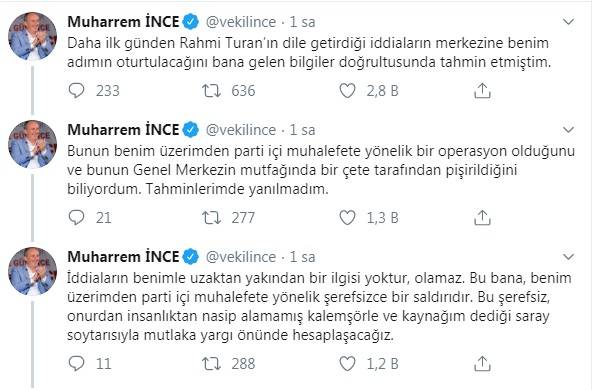Share the last tweet about yargı önünde
This screenshot has height=390, width=594.
click(x=482, y=364)
